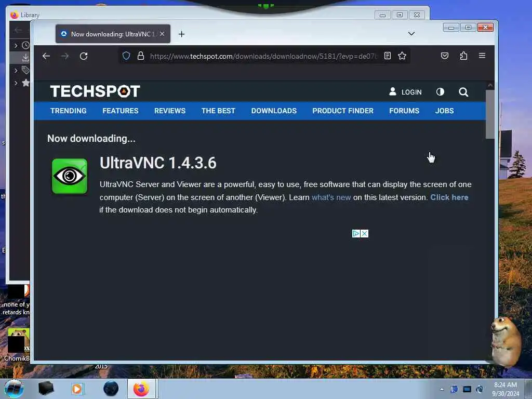Viewport: 532px width, 399px height.
Task: Click the taskbar clock showing 8:24 AM
Action: point(506,389)
